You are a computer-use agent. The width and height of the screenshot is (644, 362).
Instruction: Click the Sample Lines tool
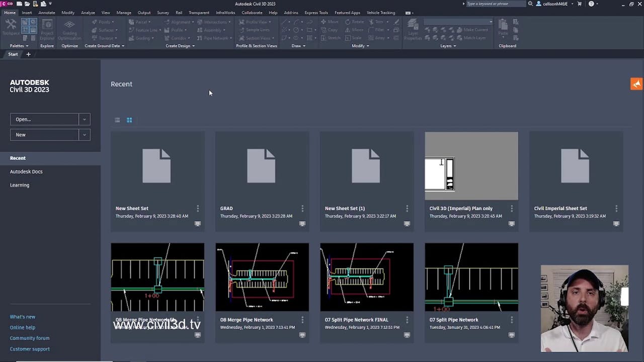[254, 30]
